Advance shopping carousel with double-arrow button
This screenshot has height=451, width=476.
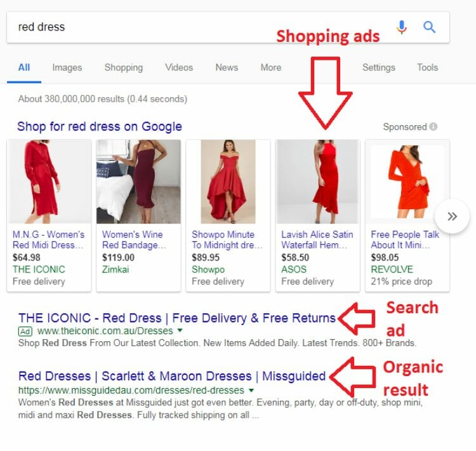(x=452, y=216)
